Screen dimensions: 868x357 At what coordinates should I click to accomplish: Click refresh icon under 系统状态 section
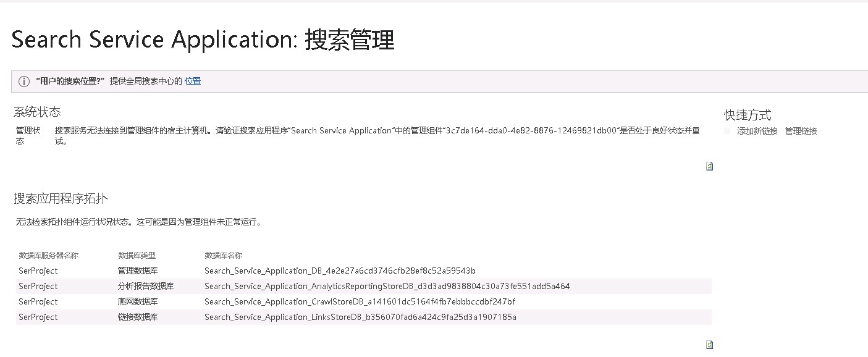(x=710, y=166)
